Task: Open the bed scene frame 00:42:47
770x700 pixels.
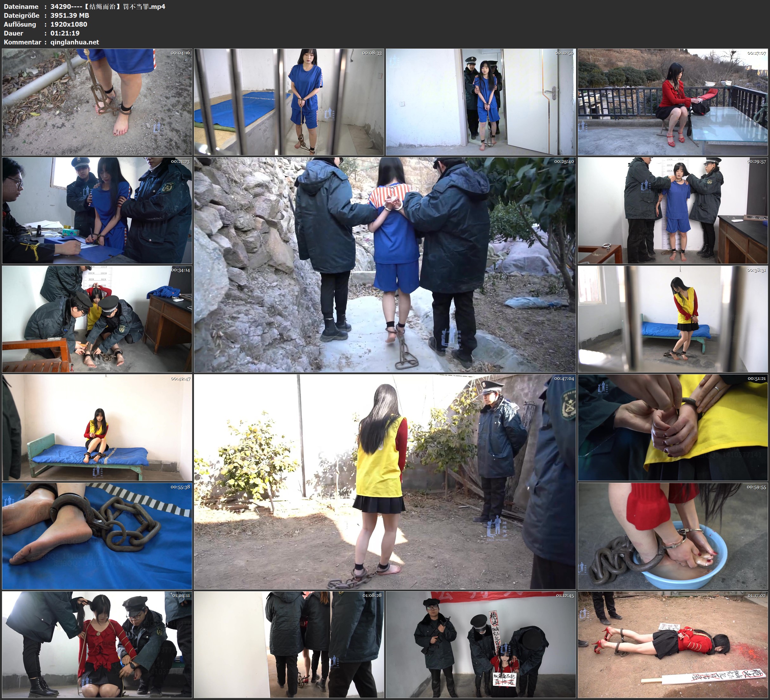Action: (x=97, y=427)
